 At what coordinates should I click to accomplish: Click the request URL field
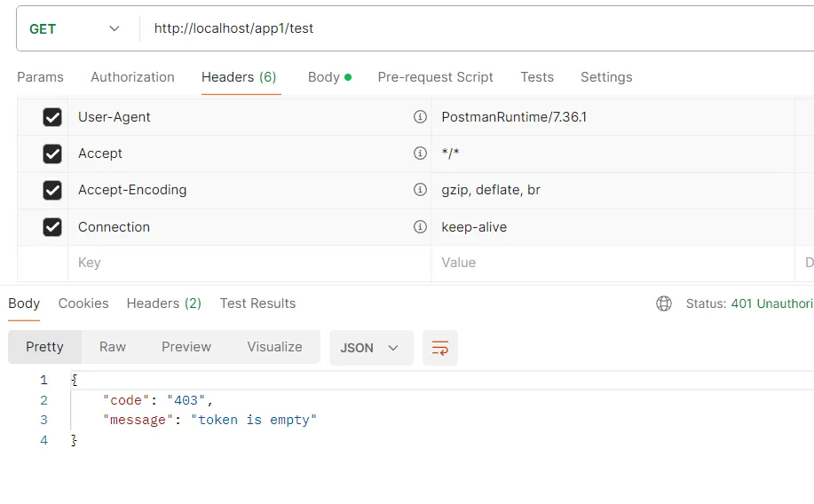(470, 28)
